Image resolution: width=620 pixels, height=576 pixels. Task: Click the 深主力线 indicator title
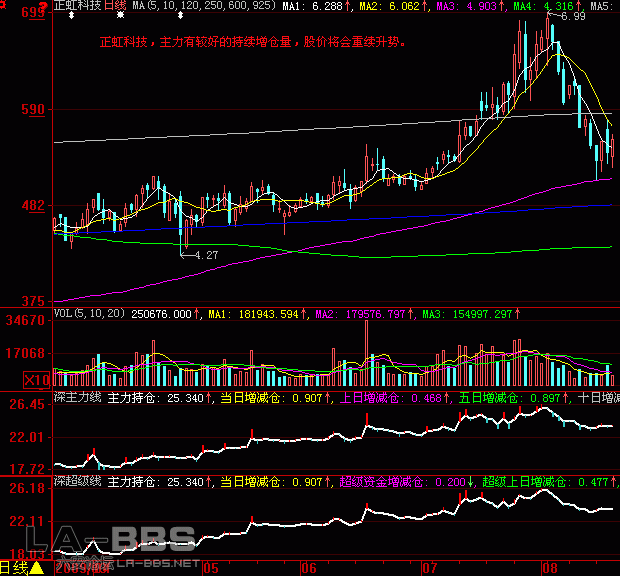coord(76,399)
